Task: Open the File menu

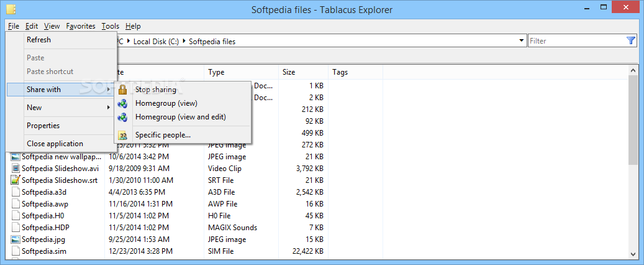Action: click(x=14, y=26)
